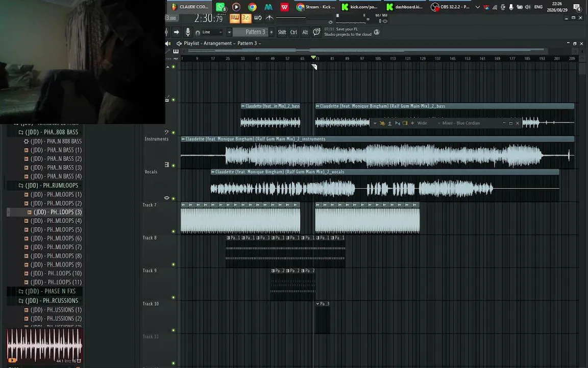Show hidden system tray icons chevron
Viewport: 588px width, 368px height.
pyautogui.click(x=477, y=7)
